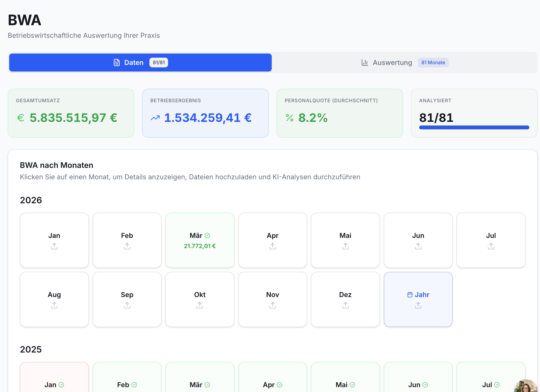Open the Jul 2025 month card
This screenshot has height=392, width=540.
point(491,377)
